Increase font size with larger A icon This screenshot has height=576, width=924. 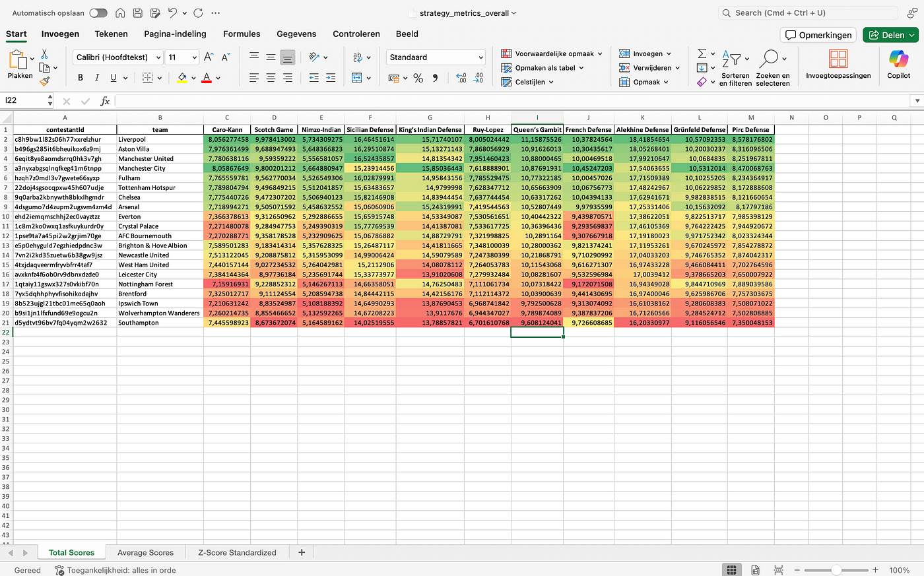(x=209, y=57)
